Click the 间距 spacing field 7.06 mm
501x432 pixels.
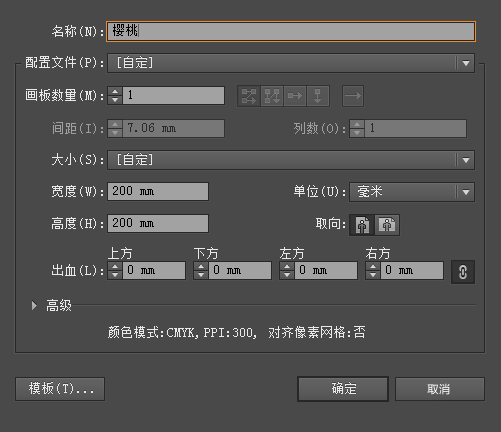click(173, 128)
